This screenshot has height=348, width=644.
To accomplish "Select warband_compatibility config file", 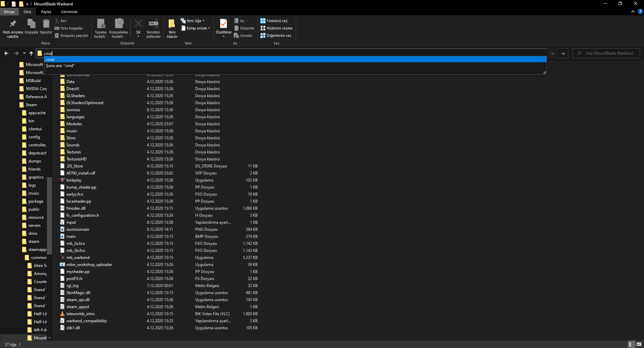I will tap(87, 321).
